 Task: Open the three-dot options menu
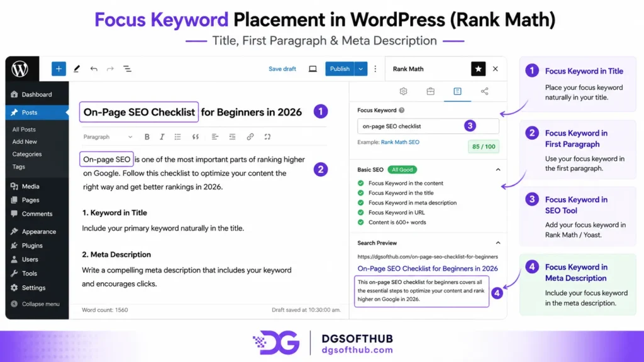pyautogui.click(x=375, y=69)
